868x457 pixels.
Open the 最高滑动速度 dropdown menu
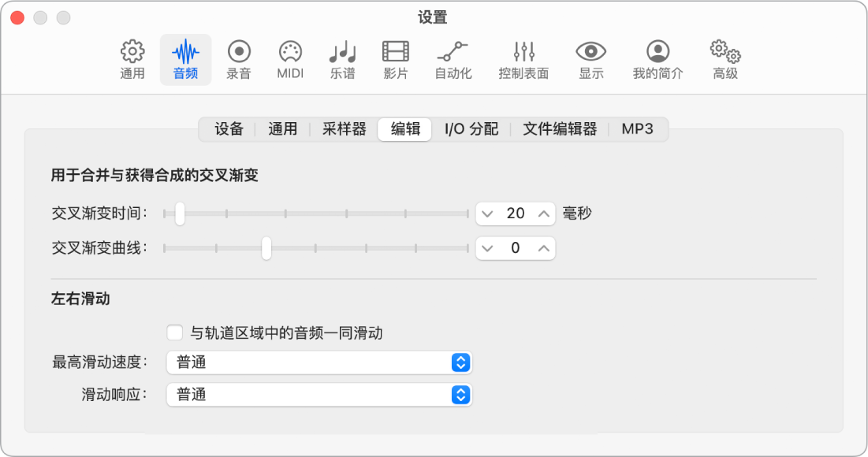pos(319,362)
